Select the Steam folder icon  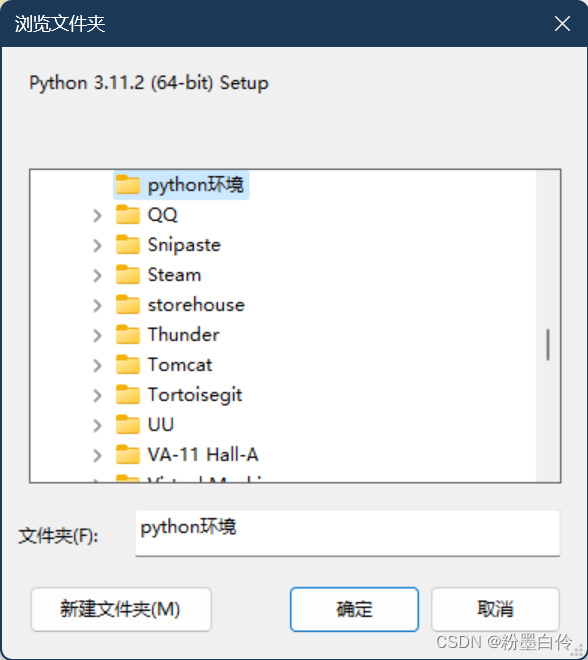pos(128,275)
